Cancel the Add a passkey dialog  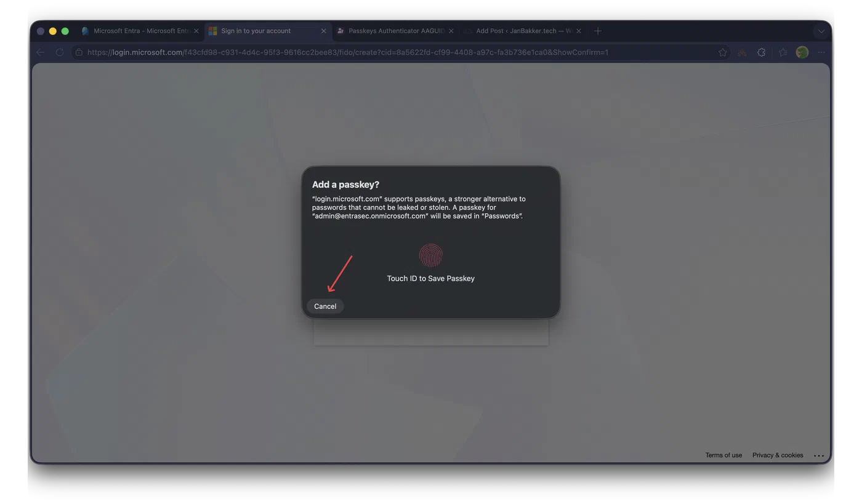pos(325,306)
